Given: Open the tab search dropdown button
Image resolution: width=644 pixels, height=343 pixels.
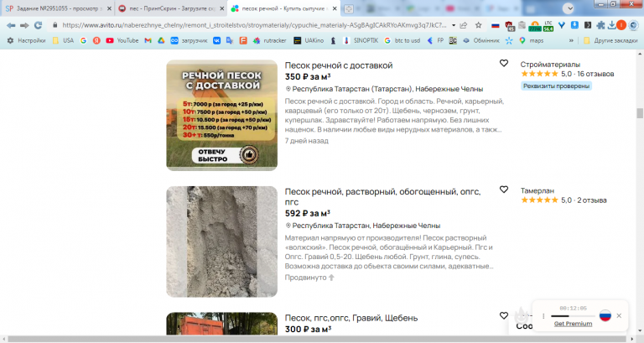Looking at the screenshot, I should pos(569,8).
